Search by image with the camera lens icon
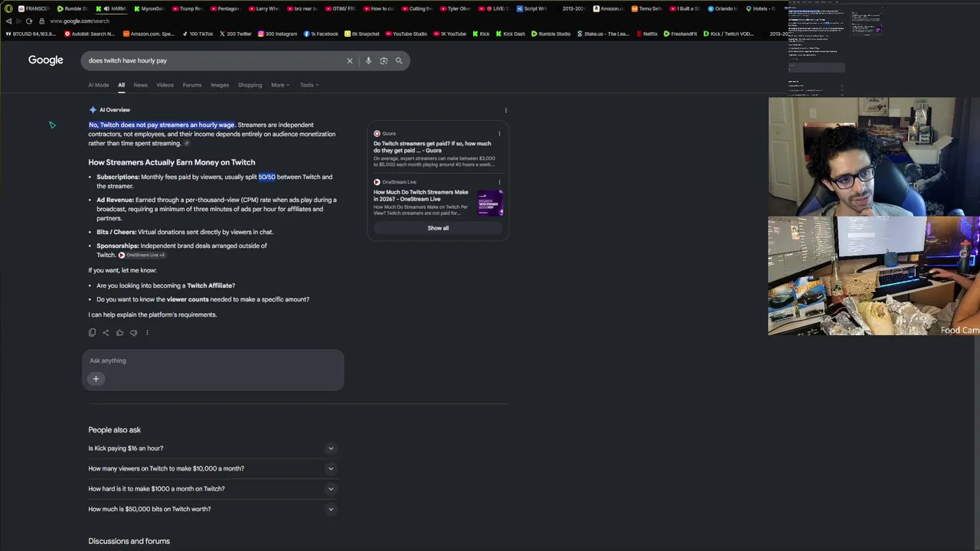980x551 pixels. coord(384,60)
